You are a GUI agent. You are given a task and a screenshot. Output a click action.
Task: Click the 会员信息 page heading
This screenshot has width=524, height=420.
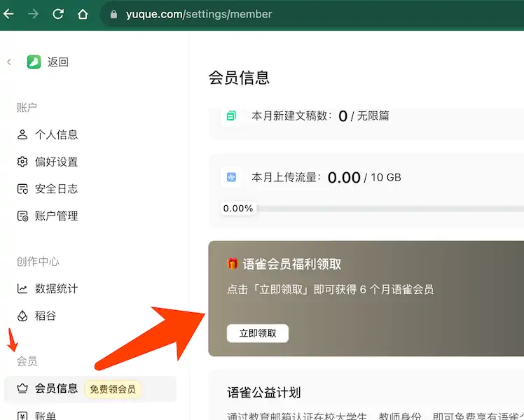click(239, 77)
